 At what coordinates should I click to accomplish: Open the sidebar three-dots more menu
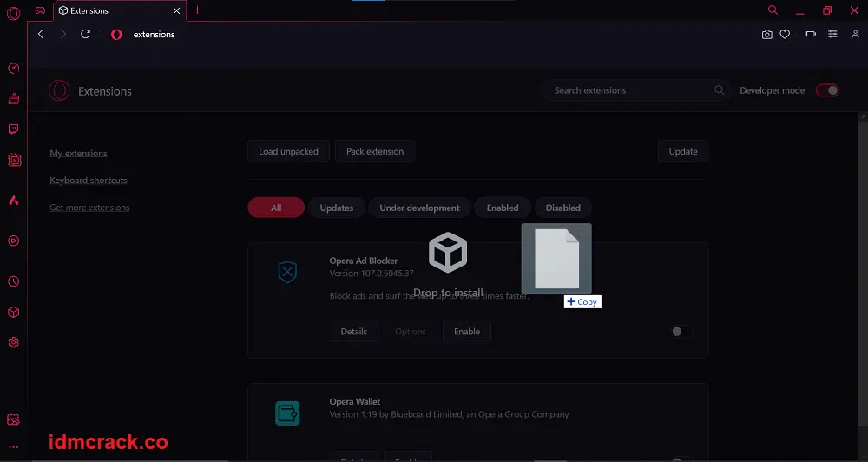(14, 447)
